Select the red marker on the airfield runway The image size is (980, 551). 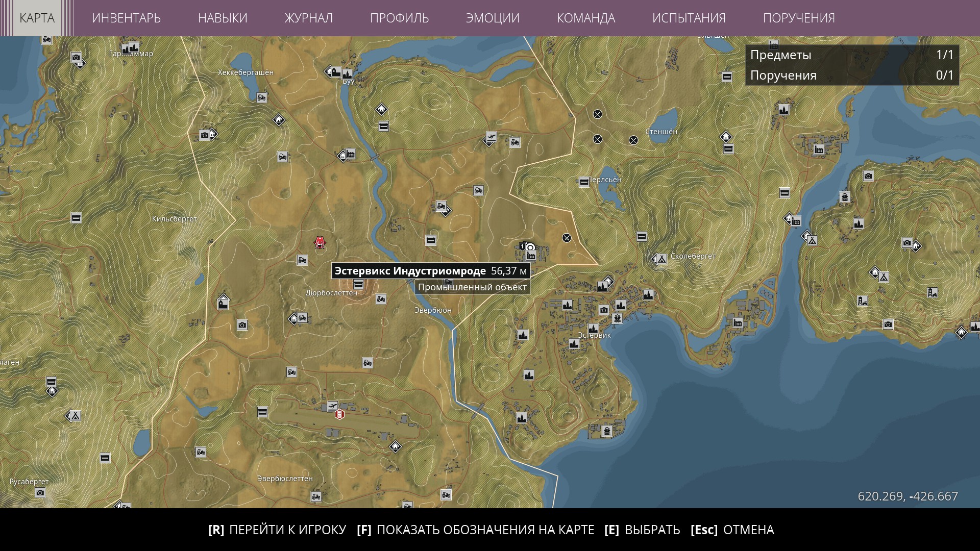pyautogui.click(x=339, y=414)
